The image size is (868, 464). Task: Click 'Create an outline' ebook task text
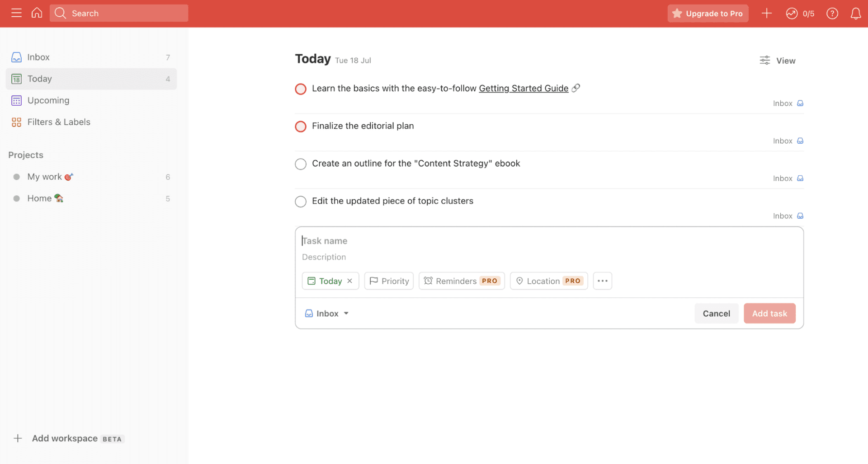(416, 164)
